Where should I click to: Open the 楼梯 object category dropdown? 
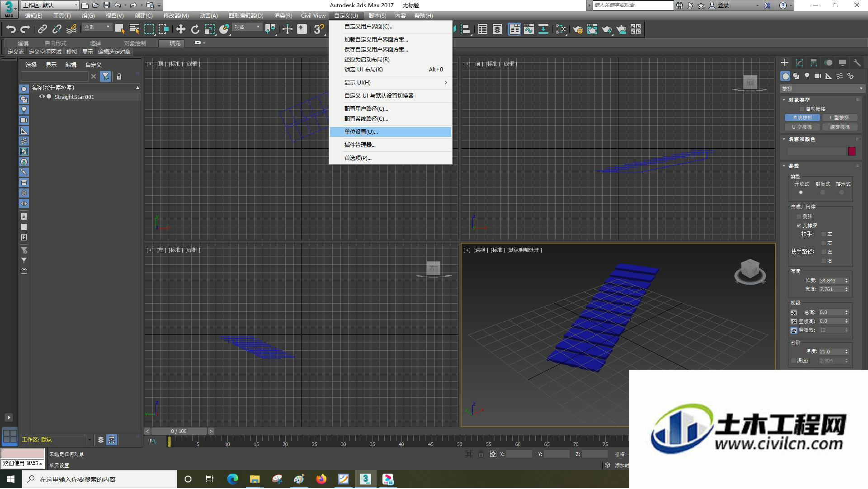tap(822, 89)
